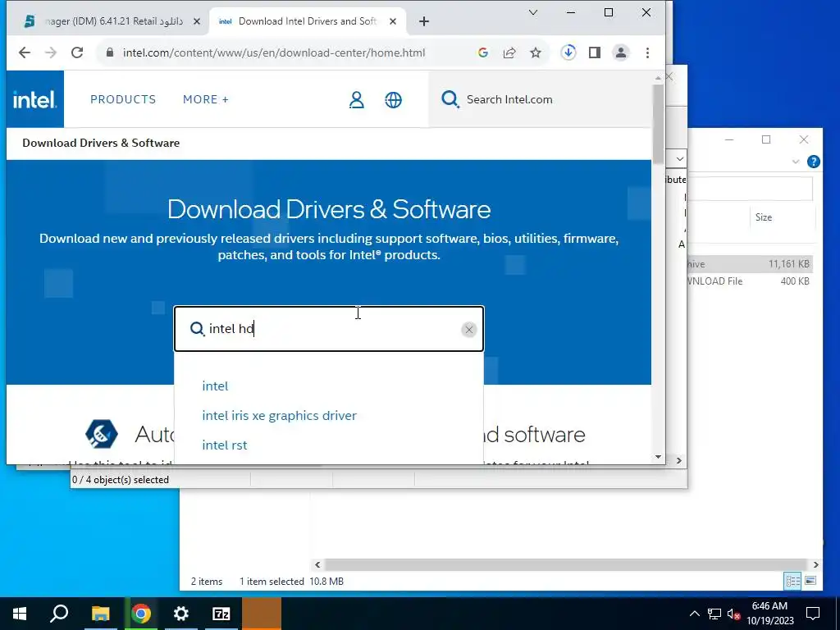Expand dropdown in background 7-Zip window
Image resolution: width=840 pixels, height=630 pixels.
(x=679, y=159)
